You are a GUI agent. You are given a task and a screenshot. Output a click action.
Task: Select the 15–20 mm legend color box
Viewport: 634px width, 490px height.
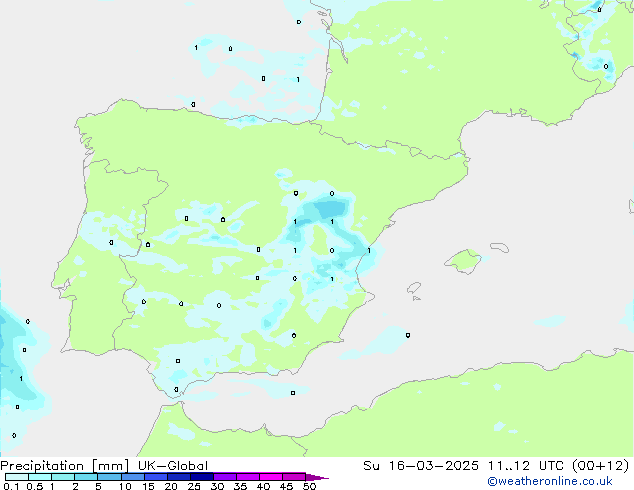coord(155,477)
